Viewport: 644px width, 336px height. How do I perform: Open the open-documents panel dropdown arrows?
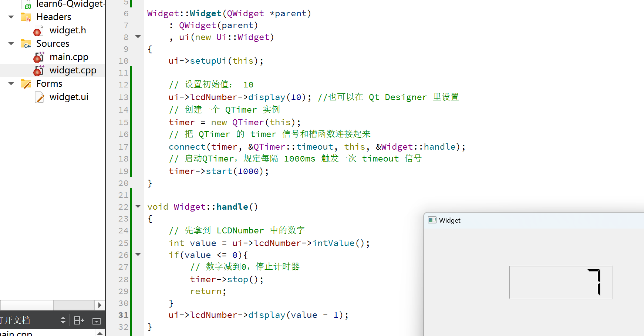pyautogui.click(x=63, y=320)
